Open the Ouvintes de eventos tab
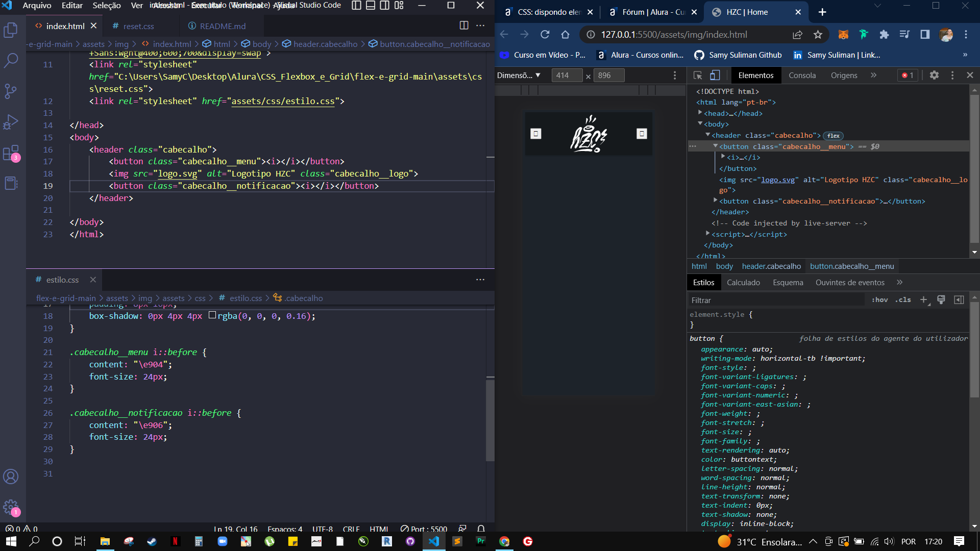This screenshot has height=551, width=980. click(x=850, y=283)
